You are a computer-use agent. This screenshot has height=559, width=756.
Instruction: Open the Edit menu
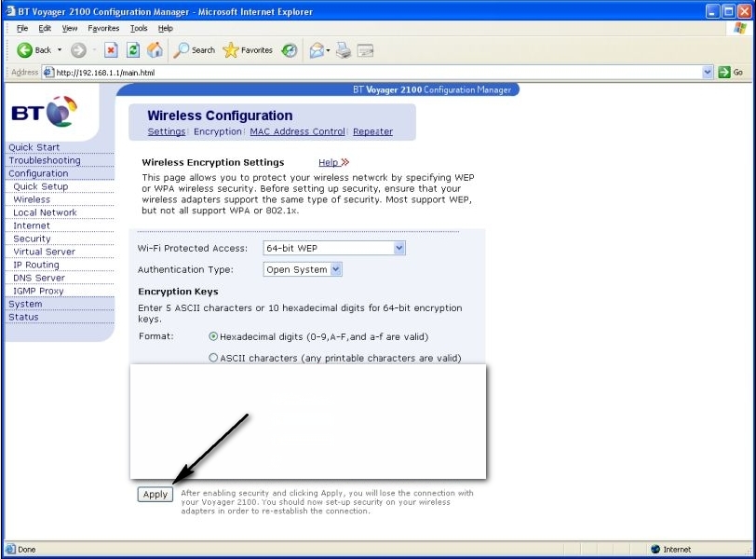pyautogui.click(x=45, y=29)
